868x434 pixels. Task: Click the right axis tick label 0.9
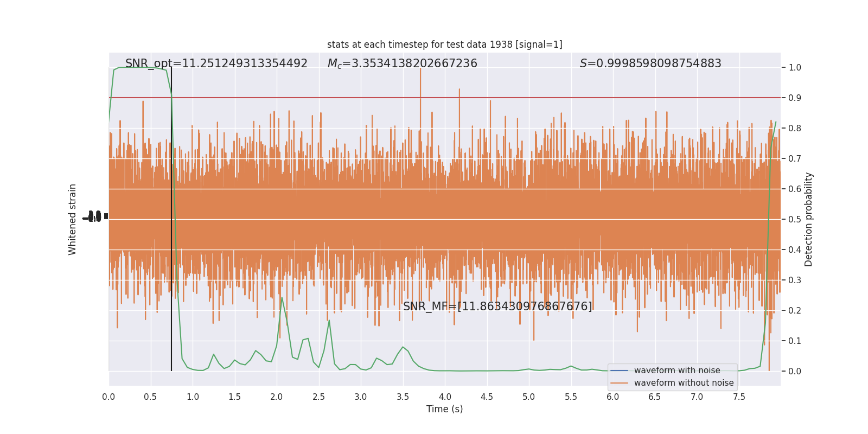[x=795, y=98]
